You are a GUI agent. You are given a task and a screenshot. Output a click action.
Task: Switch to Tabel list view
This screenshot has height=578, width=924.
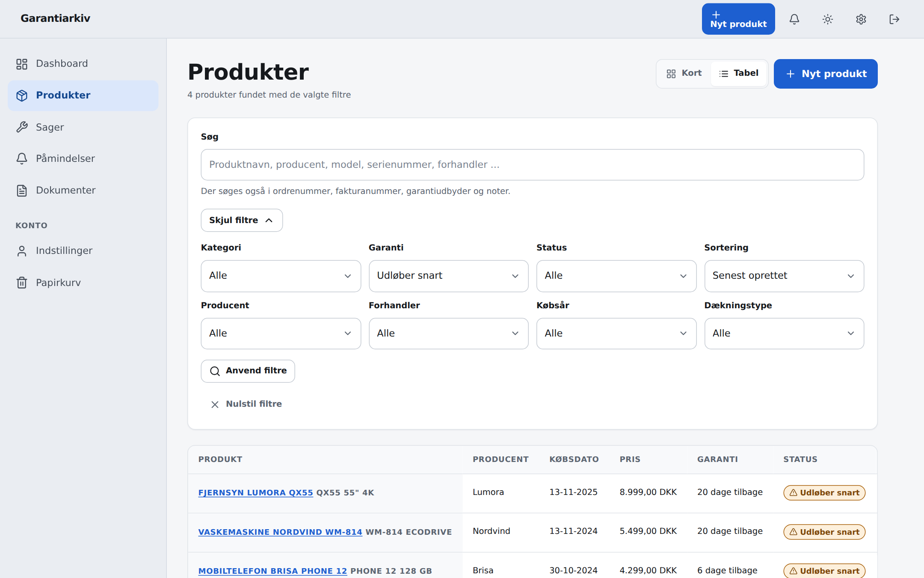click(x=739, y=74)
